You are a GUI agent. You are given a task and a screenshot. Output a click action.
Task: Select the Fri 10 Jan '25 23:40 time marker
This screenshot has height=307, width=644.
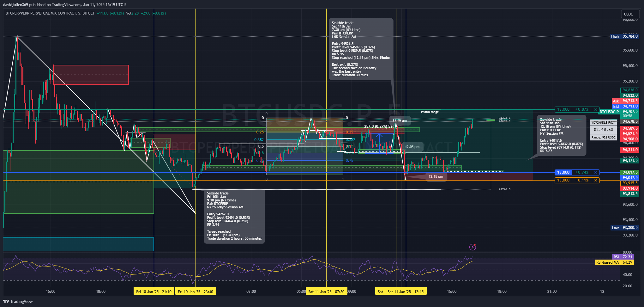pos(196,292)
